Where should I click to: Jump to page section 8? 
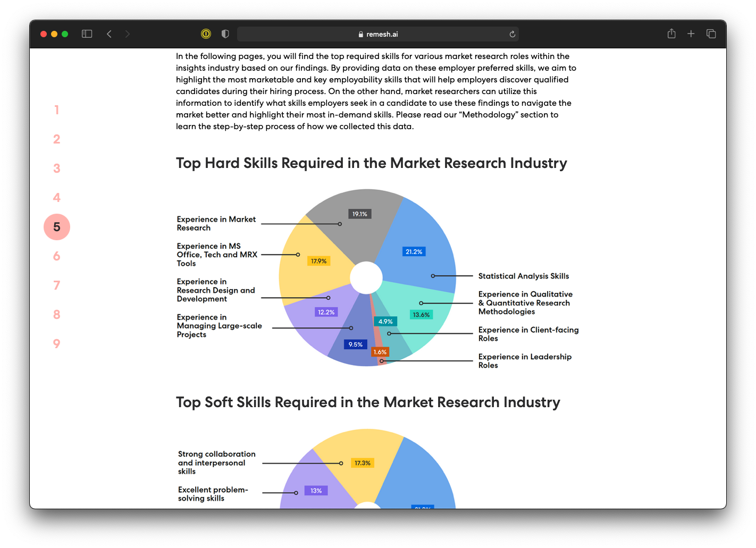(x=56, y=315)
